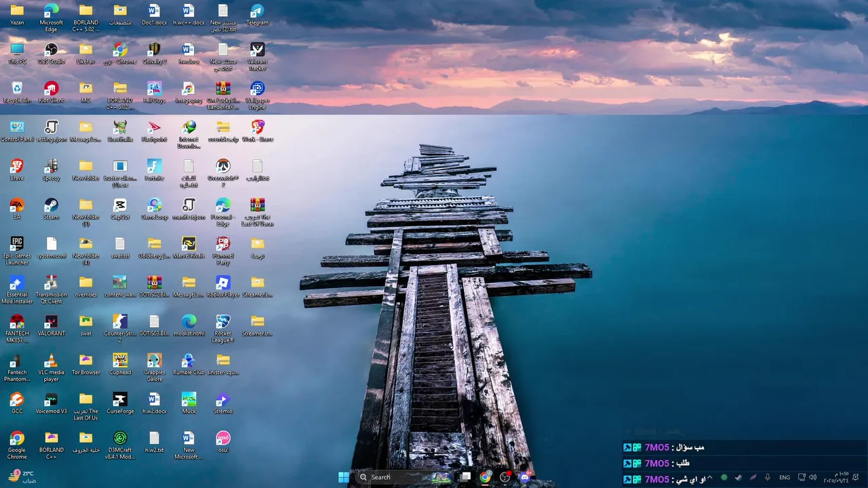Click the microphone icon in system tray
This screenshot has height=488, width=868.
[767, 477]
